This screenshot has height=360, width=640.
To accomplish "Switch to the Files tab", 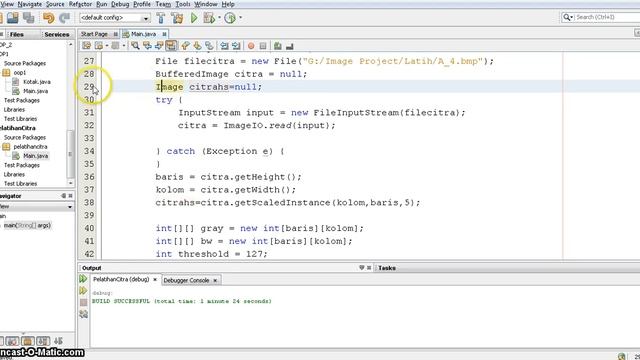I will [x=17, y=35].
